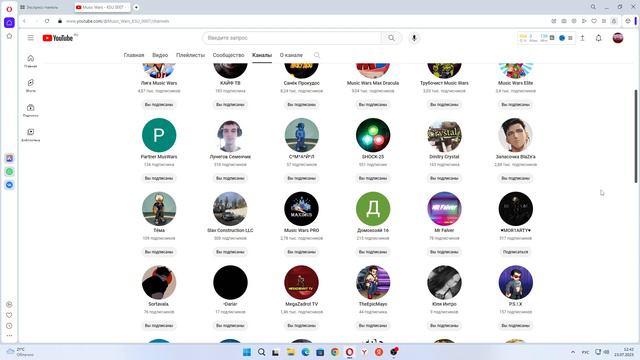Open Shorts in the left mini guide
This screenshot has width=640, height=360.
click(x=31, y=85)
